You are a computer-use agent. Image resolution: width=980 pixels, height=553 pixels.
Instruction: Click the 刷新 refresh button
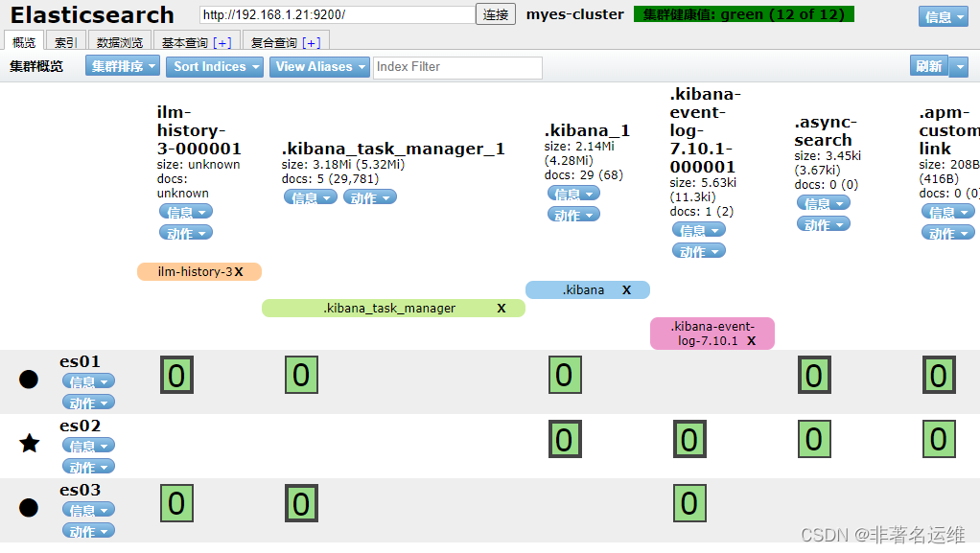tap(929, 65)
